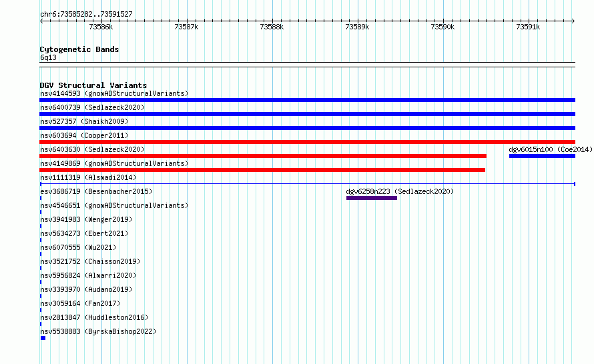Click the purple bar under dgv6258n223
Screen dimensions: 594x364
click(x=372, y=198)
